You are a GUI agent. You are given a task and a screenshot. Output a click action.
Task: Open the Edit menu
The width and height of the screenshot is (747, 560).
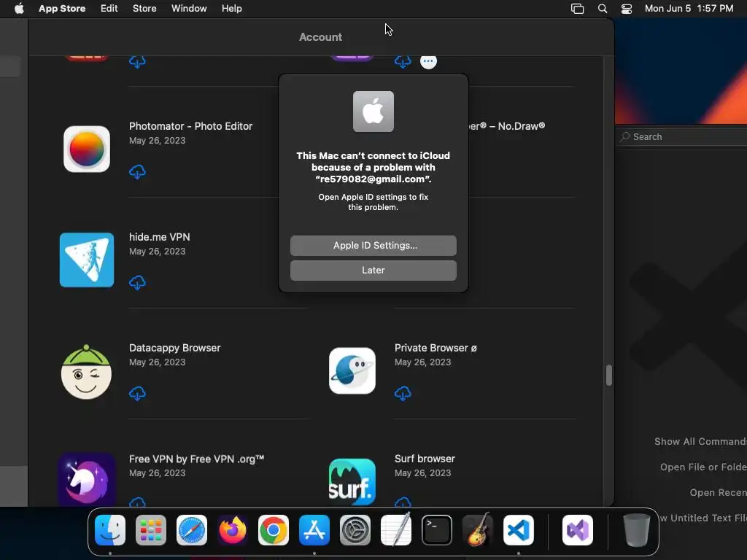coord(109,9)
